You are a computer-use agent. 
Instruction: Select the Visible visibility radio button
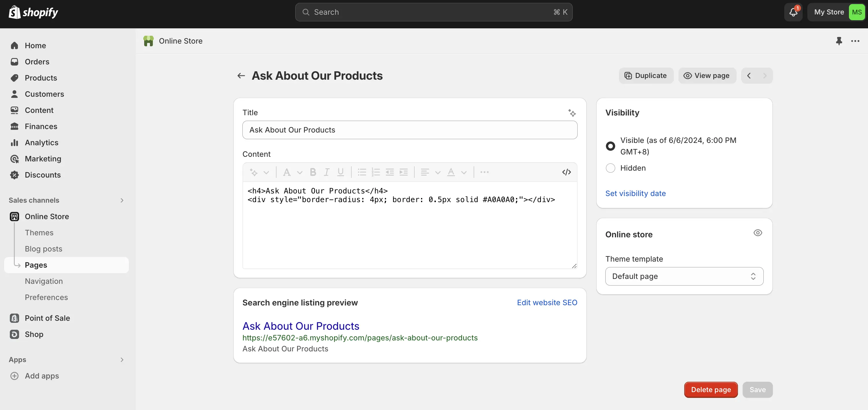(x=610, y=146)
